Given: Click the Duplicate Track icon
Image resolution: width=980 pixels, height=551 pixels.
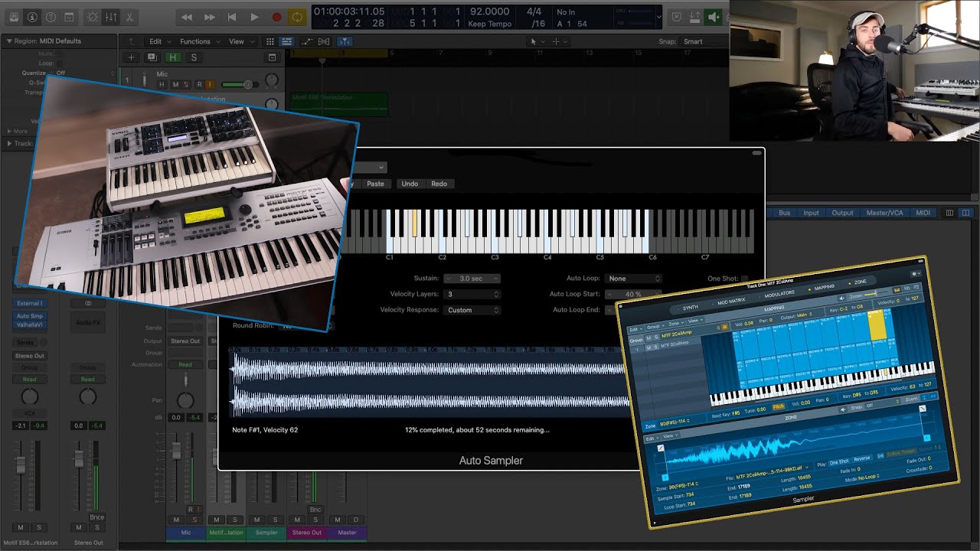Looking at the screenshot, I should pos(152,57).
